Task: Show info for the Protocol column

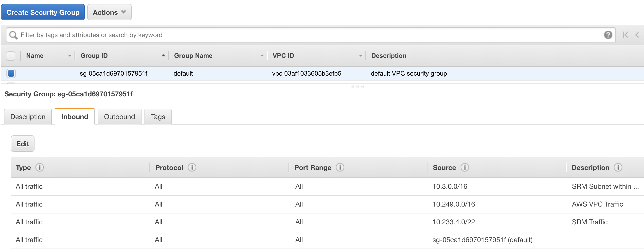Action: 192,167
